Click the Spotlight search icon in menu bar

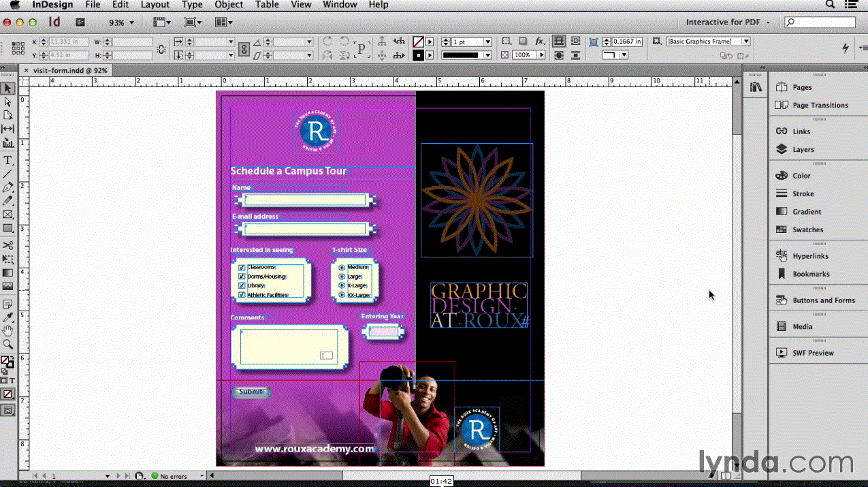click(830, 5)
